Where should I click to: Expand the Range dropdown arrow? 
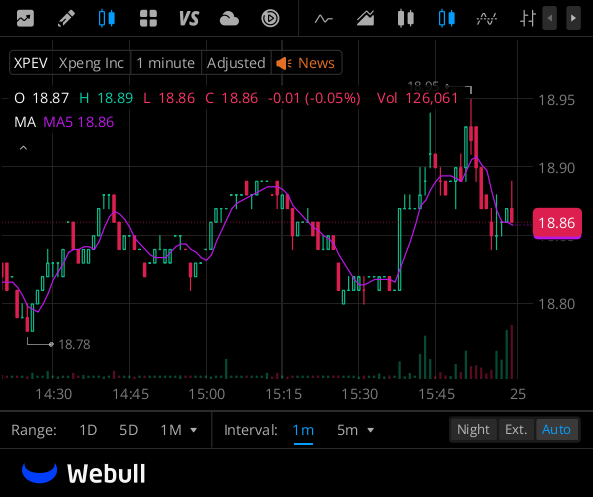(194, 430)
